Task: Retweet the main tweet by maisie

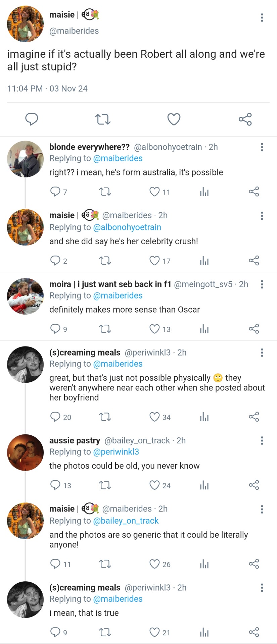Action: [102, 119]
